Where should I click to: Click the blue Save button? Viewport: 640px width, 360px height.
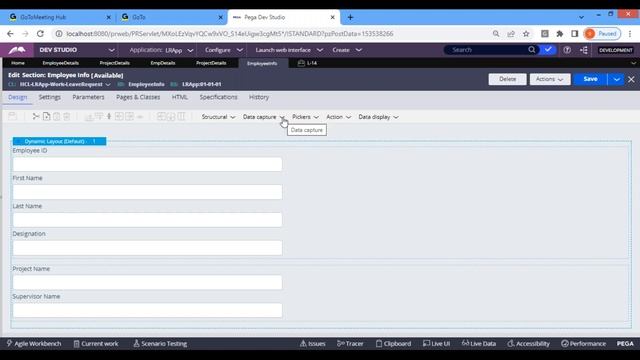pyautogui.click(x=590, y=79)
